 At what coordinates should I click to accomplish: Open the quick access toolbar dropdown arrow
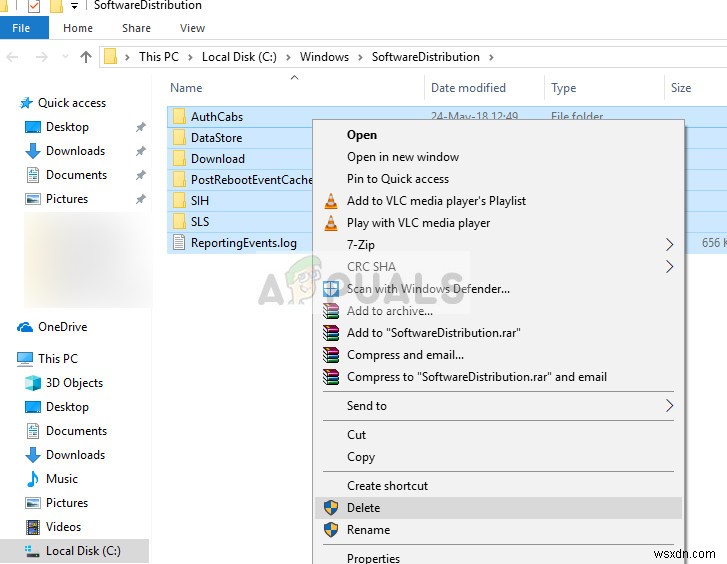[74, 6]
